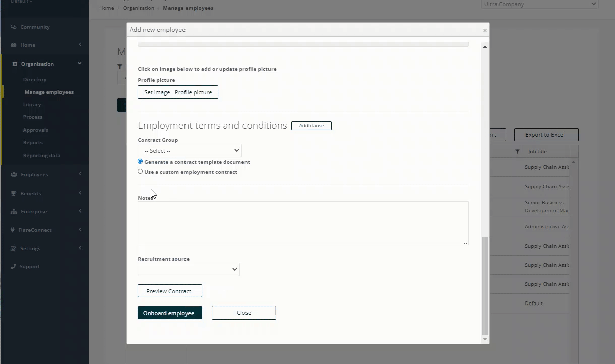Click the dialog scrollbar down arrow

[485, 339]
